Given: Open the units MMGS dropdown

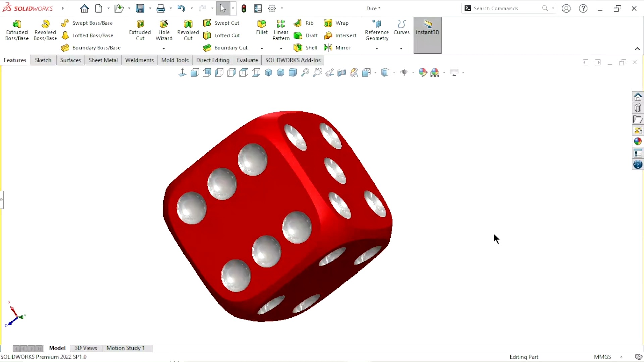Looking at the screenshot, I should (x=621, y=357).
